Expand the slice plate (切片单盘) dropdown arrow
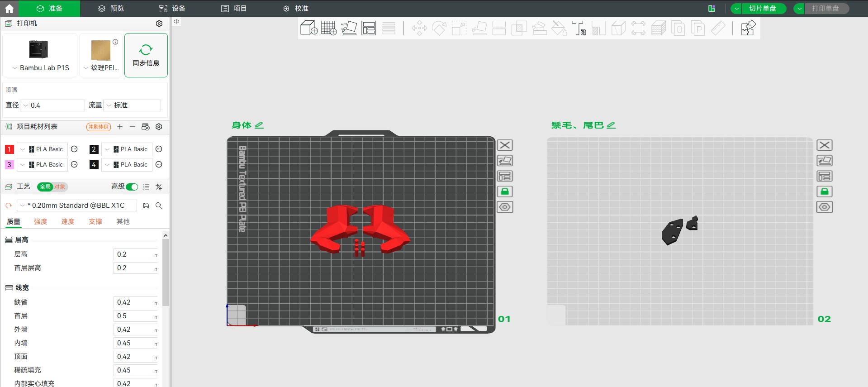Image resolution: width=868 pixels, height=387 pixels. coord(736,9)
